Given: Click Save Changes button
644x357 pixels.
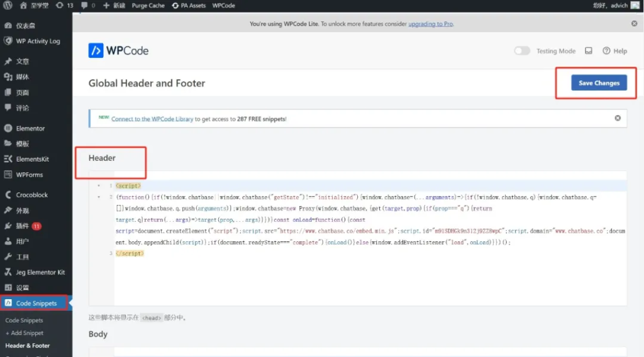Looking at the screenshot, I should point(599,83).
